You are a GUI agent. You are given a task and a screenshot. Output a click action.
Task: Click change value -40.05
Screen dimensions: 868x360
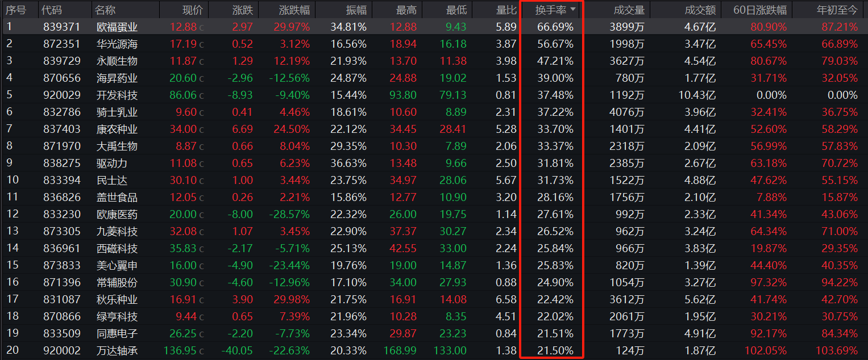[238, 350]
